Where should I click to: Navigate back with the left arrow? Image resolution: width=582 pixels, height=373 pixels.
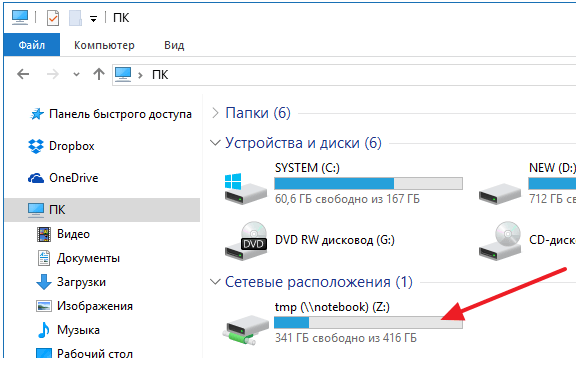(x=23, y=74)
